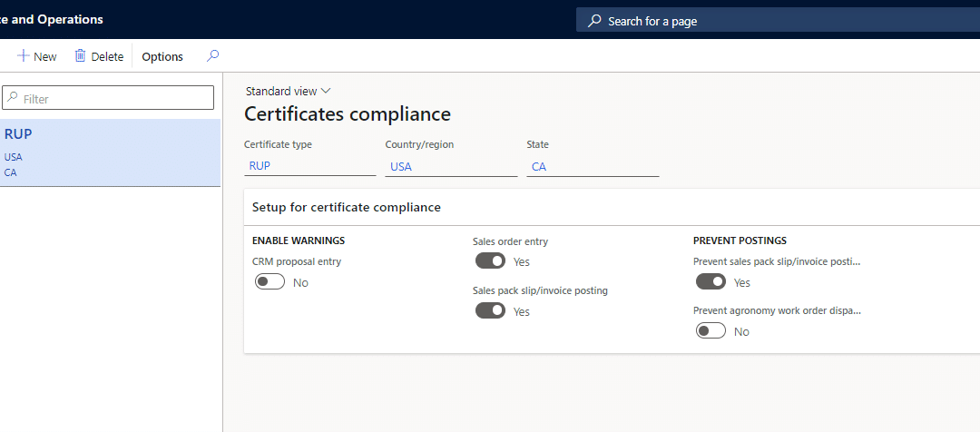Enable the CRM proposal entry warning toggle
Screen dimensions: 980x432
(x=270, y=282)
